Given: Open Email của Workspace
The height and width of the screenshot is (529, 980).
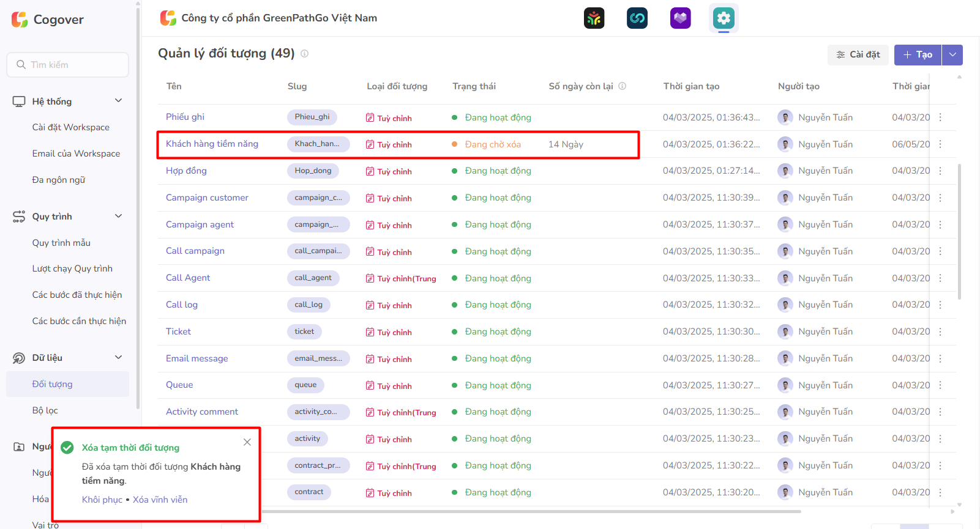Looking at the screenshot, I should [x=76, y=154].
